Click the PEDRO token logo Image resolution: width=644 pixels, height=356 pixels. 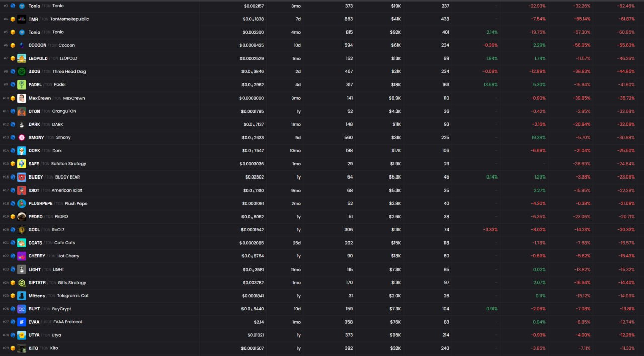[x=22, y=217]
